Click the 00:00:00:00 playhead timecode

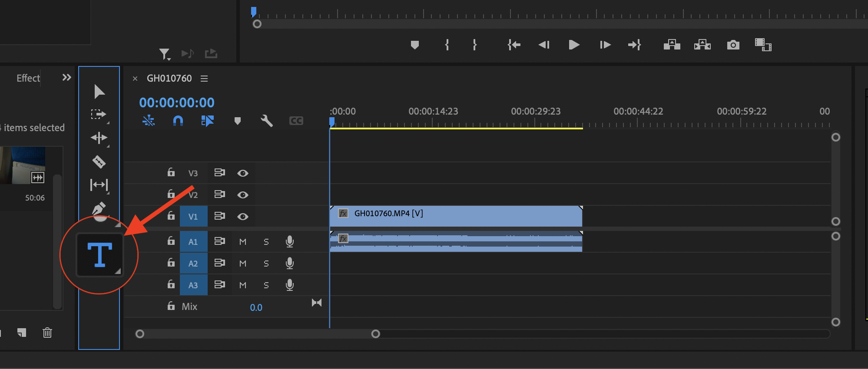[x=177, y=102]
